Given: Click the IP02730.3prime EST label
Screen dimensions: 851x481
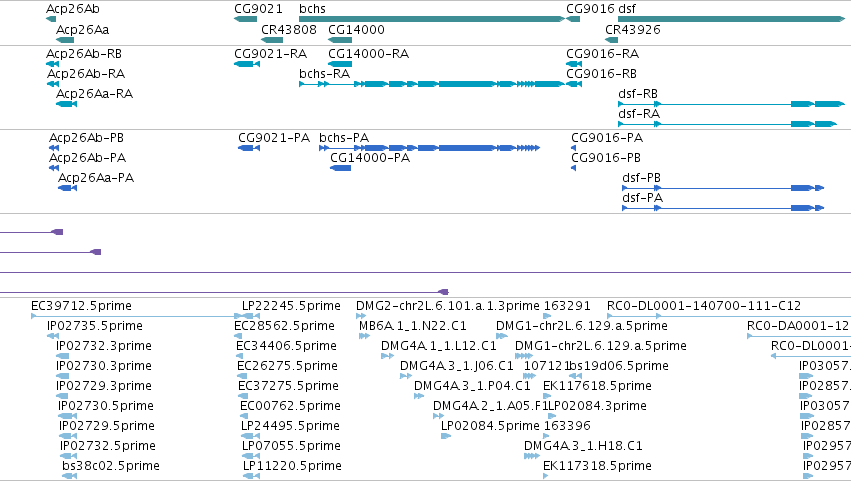Looking at the screenshot, I should [104, 366].
